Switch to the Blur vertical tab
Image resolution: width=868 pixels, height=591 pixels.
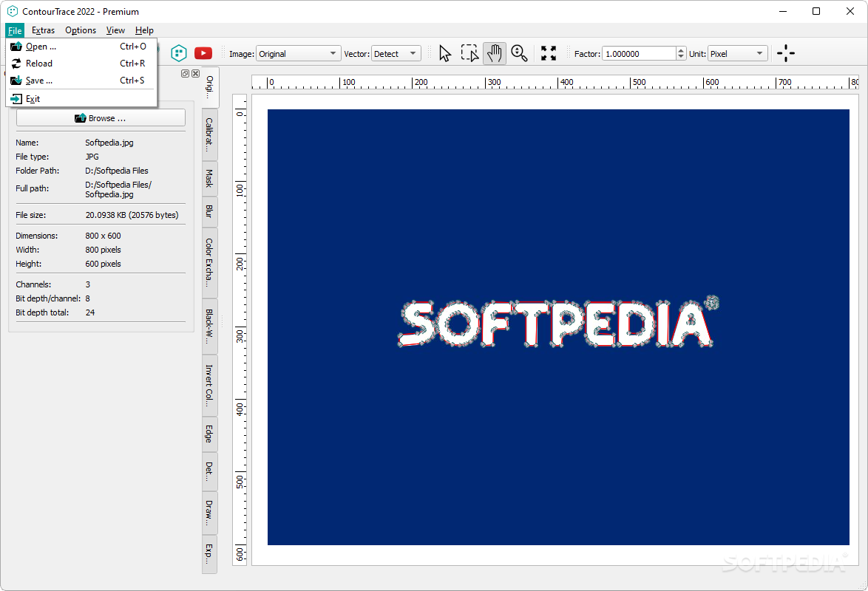[x=209, y=211]
